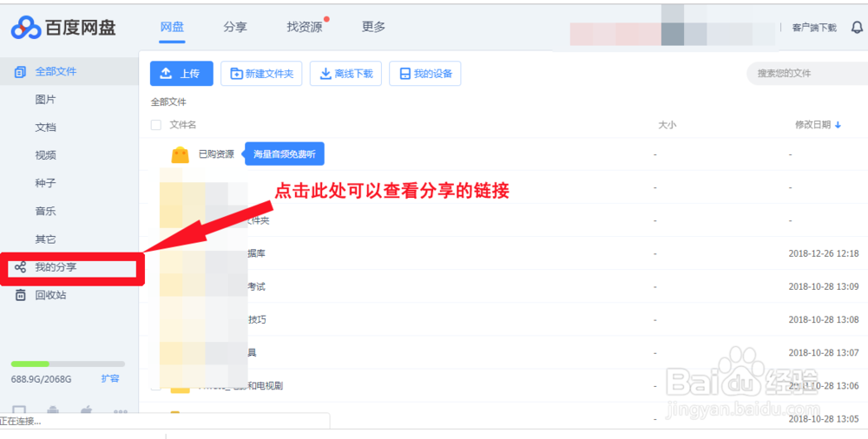Click the recycle bin icon

[x=21, y=295]
